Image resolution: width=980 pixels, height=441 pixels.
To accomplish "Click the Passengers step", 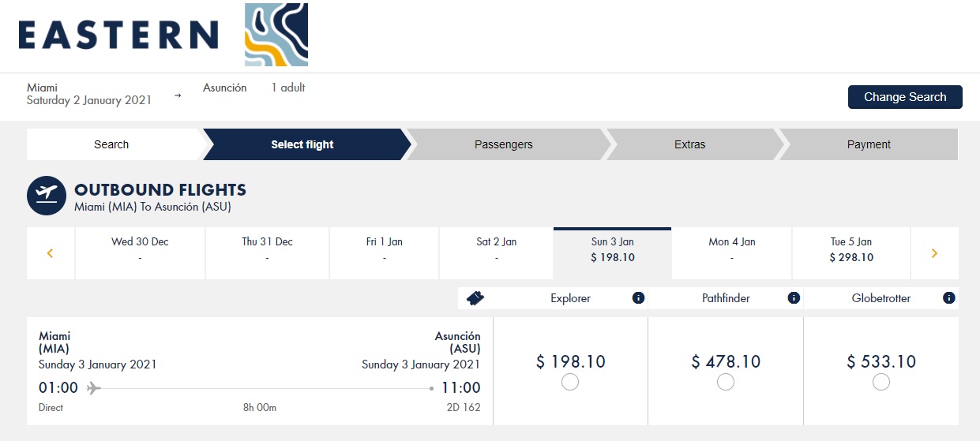I will [504, 144].
